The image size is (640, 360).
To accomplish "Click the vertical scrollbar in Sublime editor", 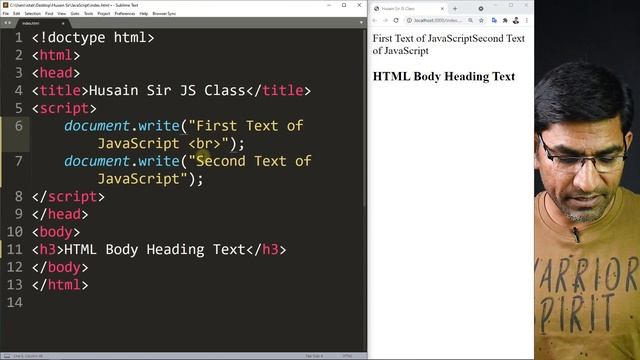I will point(364,118).
